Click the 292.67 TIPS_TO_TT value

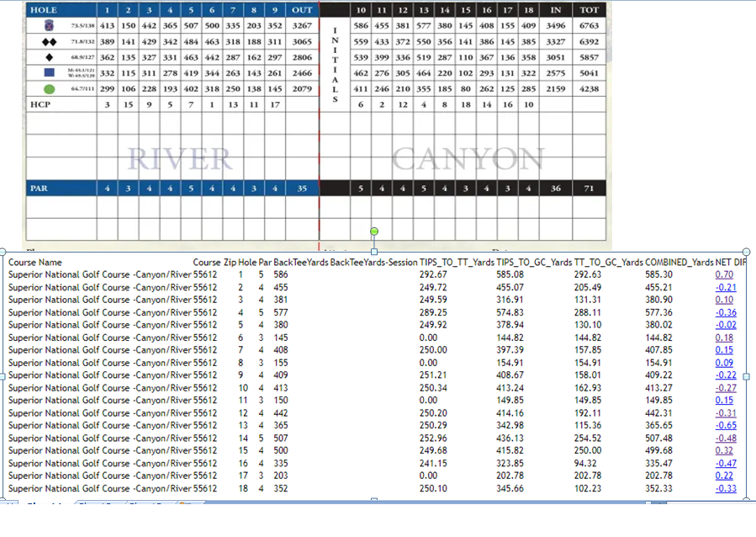click(x=433, y=274)
